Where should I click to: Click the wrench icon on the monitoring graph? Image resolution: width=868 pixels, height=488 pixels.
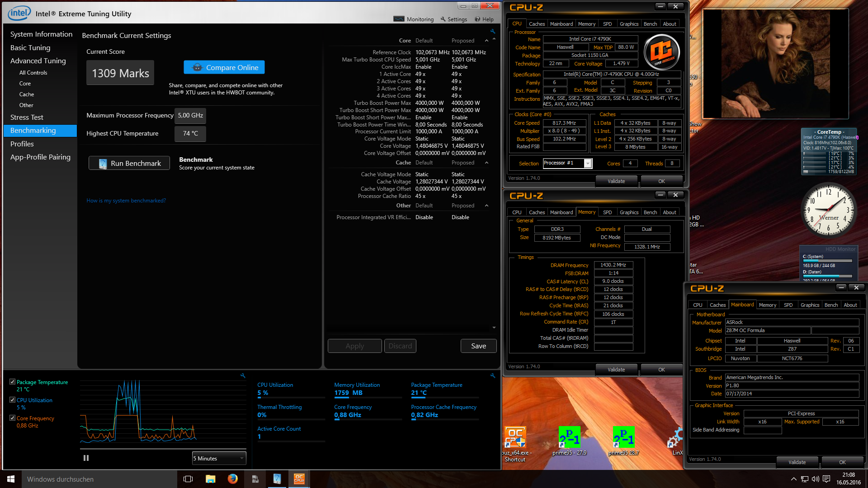[243, 375]
